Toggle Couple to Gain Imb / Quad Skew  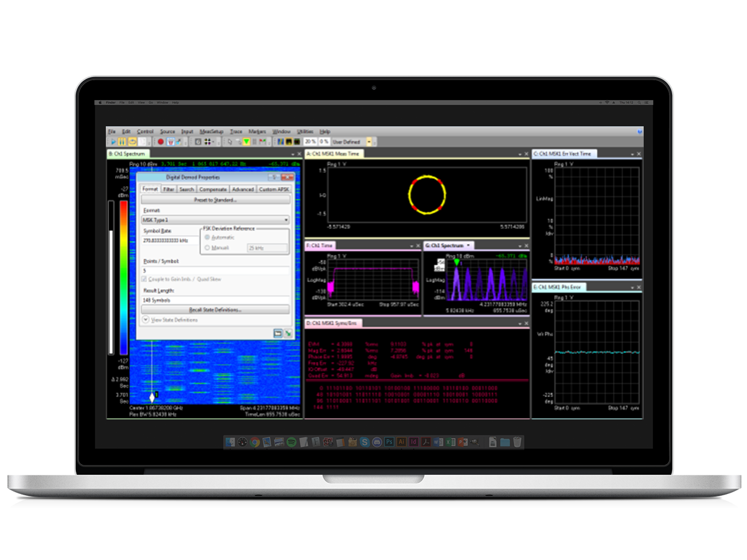pyautogui.click(x=143, y=279)
